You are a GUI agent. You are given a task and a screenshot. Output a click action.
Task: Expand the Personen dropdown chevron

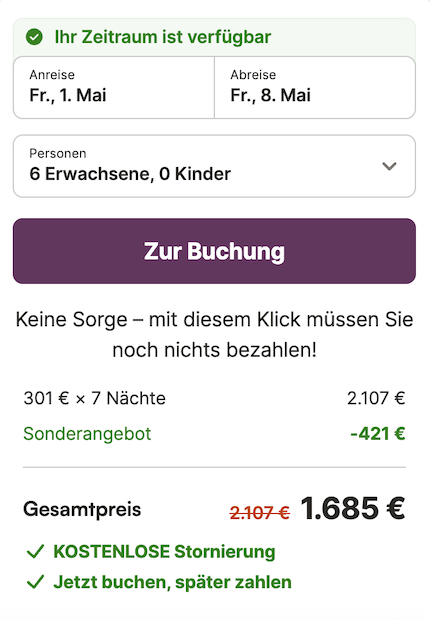[x=389, y=166]
